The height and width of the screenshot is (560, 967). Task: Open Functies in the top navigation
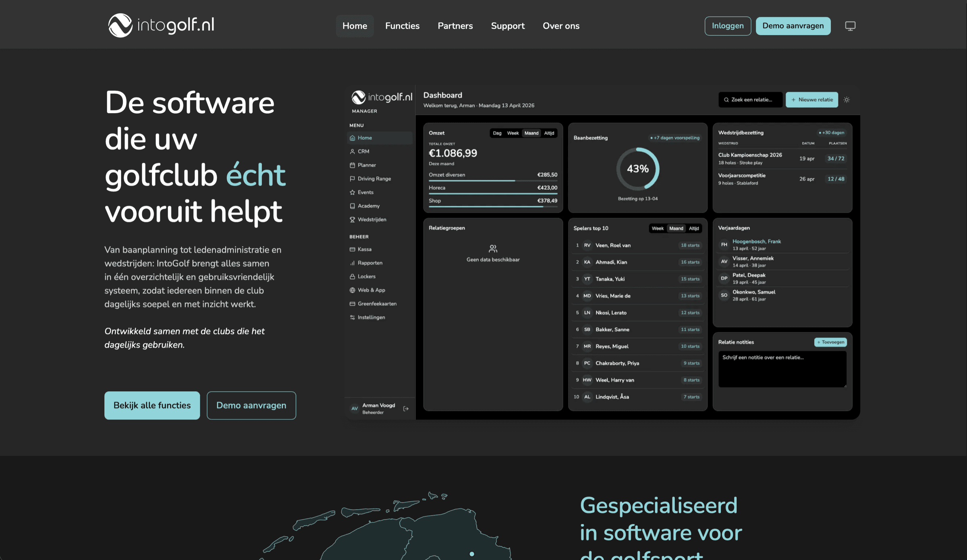(402, 26)
